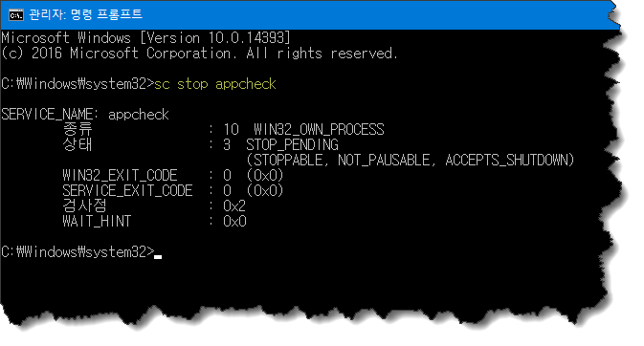The height and width of the screenshot is (346, 644).
Task: Click the '상태' state label
Action: click(x=78, y=144)
